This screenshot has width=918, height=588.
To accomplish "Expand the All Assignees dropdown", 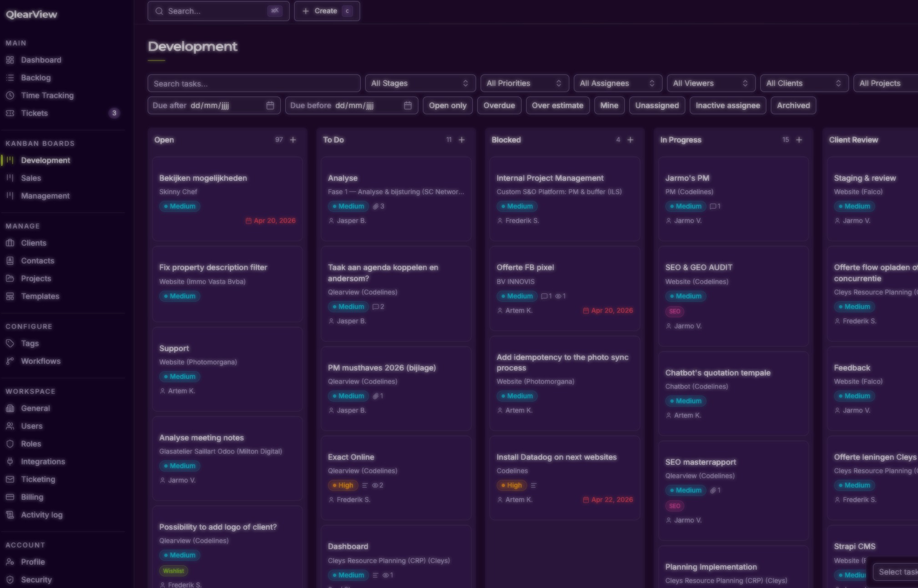I will click(x=618, y=83).
